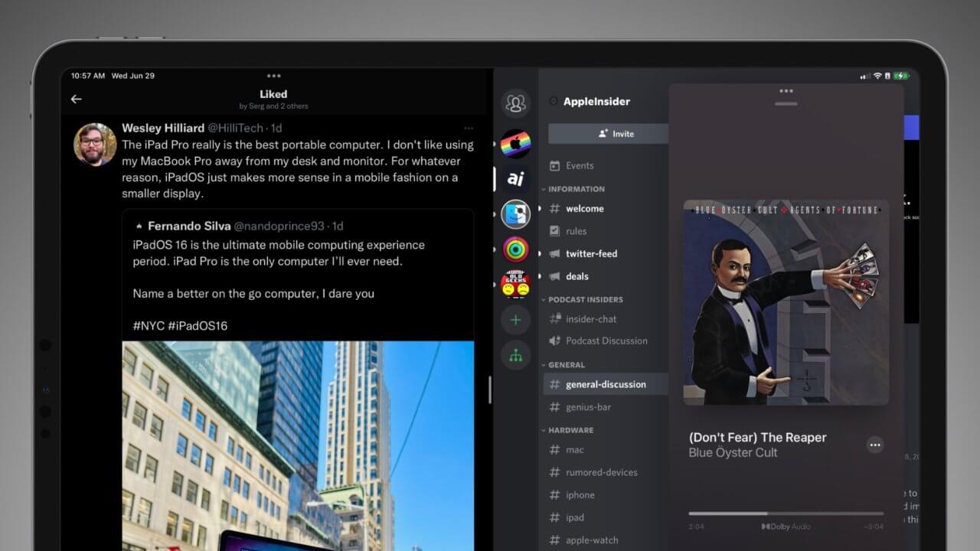
Task: Click the tweet's three-dot more menu
Action: tap(469, 128)
